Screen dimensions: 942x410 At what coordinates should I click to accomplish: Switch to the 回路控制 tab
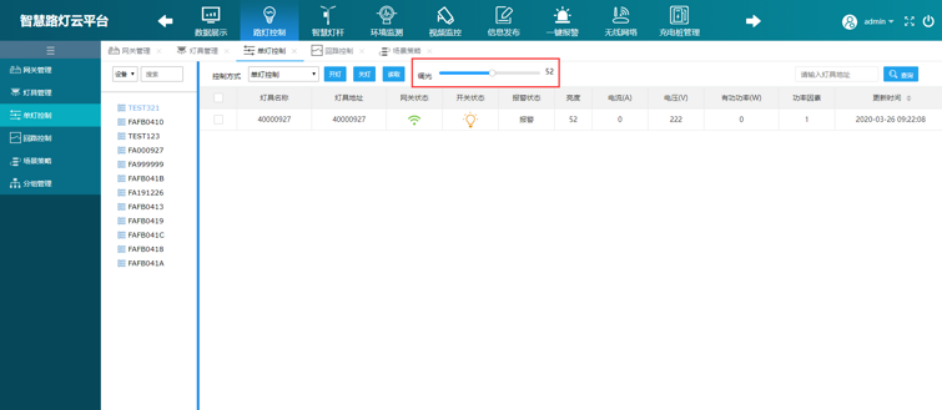333,50
